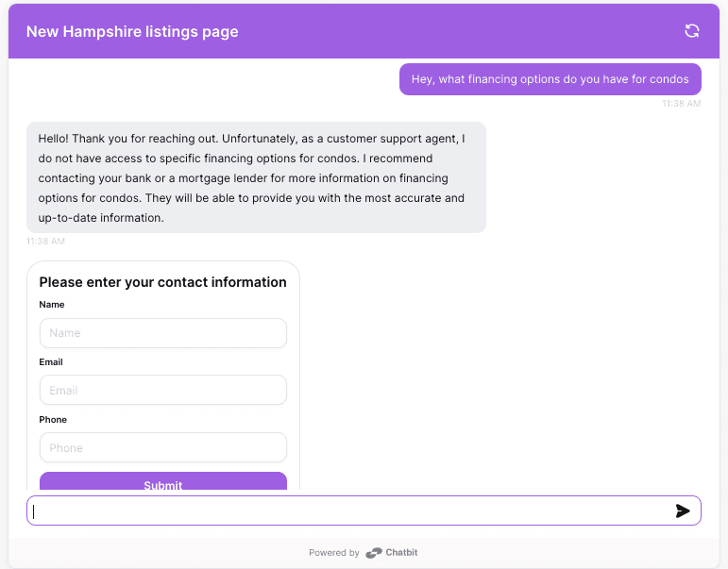Focus the Name input field
Viewport: 728px width, 569px height.
pos(163,333)
